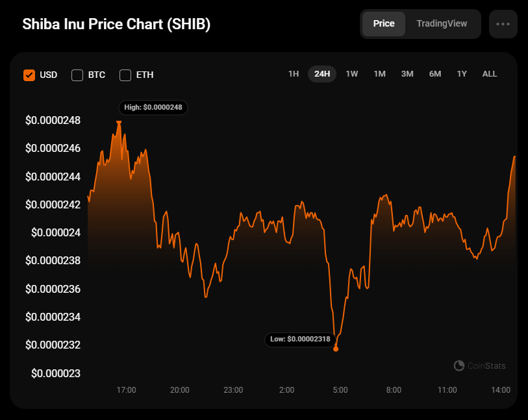The height and width of the screenshot is (420, 528).
Task: Select the 24H time range
Action: [322, 74]
